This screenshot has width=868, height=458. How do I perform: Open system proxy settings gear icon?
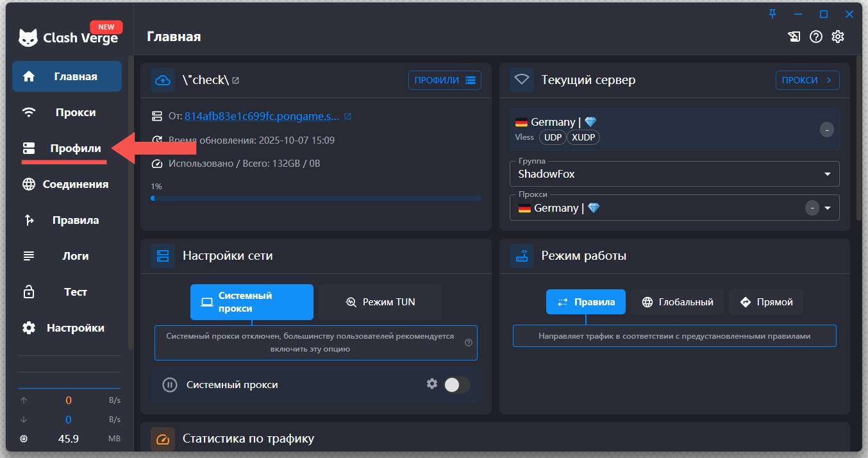click(432, 384)
